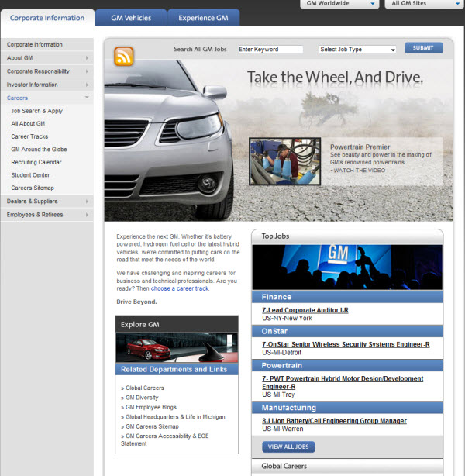The height and width of the screenshot is (476, 465).
Task: Open the Select Job Type dropdown
Action: (357, 50)
